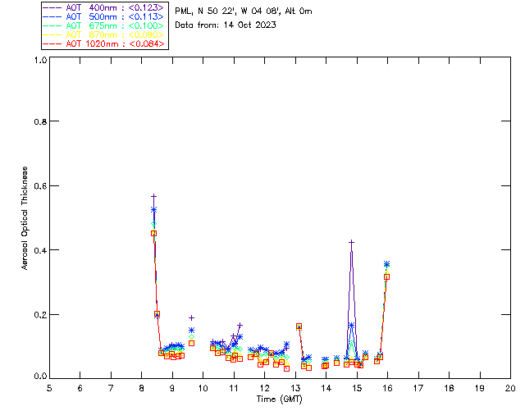Click the AOT 675nm legend entry

(103, 25)
